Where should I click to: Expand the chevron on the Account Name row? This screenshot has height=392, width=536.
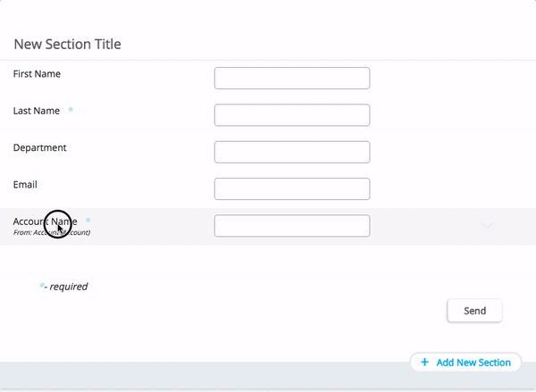487,226
